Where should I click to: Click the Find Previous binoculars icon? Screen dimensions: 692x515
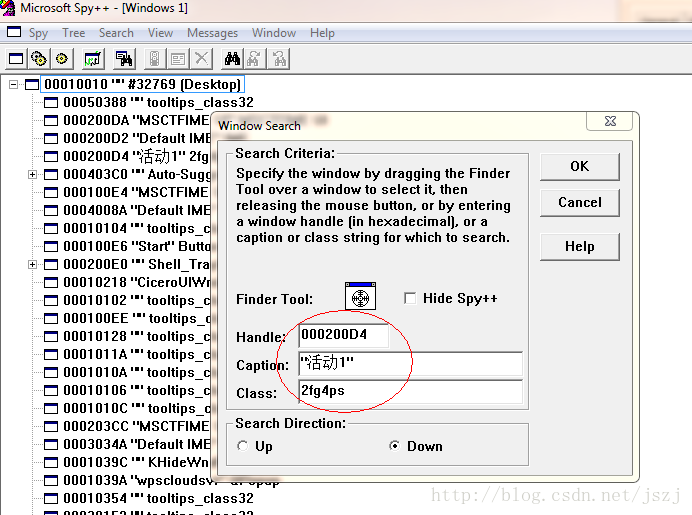pos(278,59)
